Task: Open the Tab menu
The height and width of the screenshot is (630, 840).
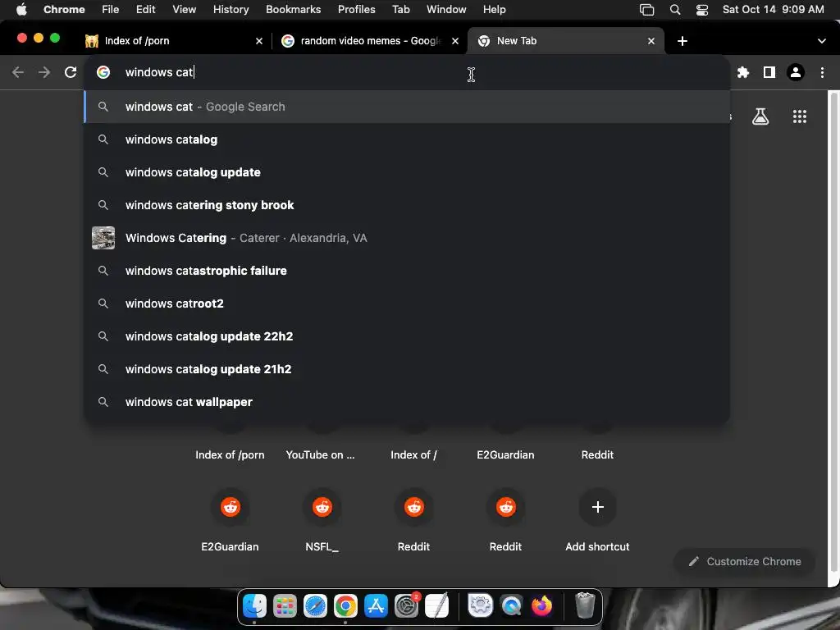Action: pos(400,10)
